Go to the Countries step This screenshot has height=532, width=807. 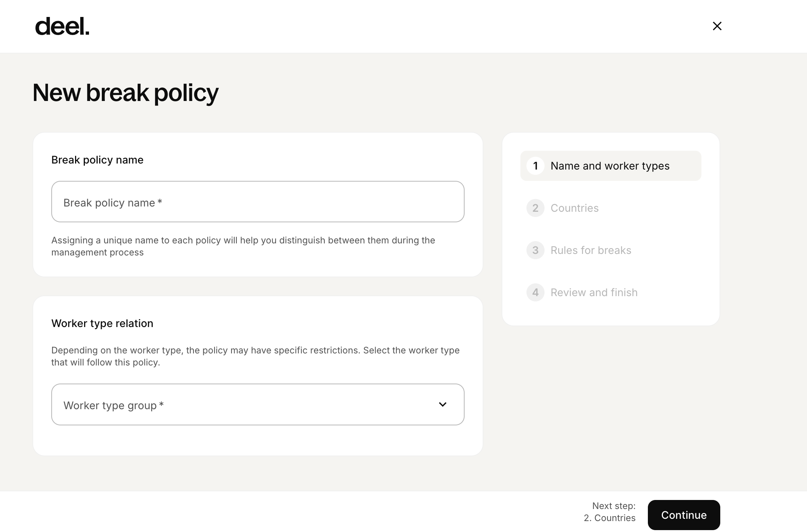pyautogui.click(x=574, y=208)
